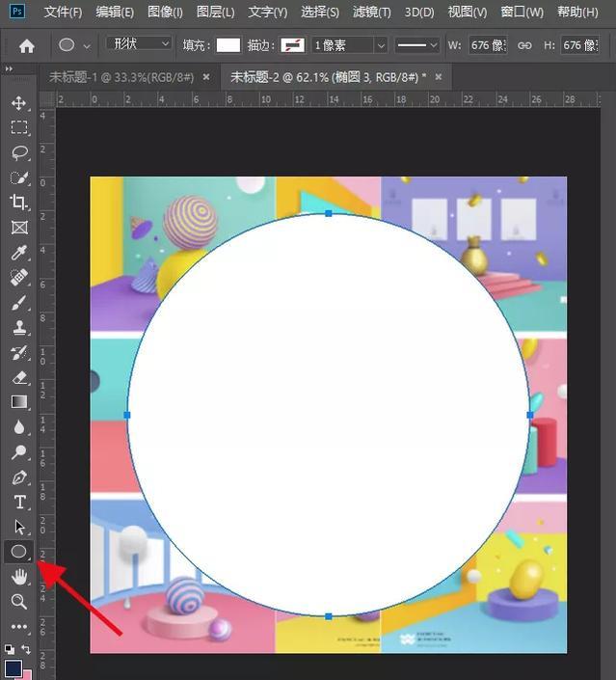The image size is (616, 680).
Task: Open the 形状 tool mode dropdown
Action: [139, 44]
